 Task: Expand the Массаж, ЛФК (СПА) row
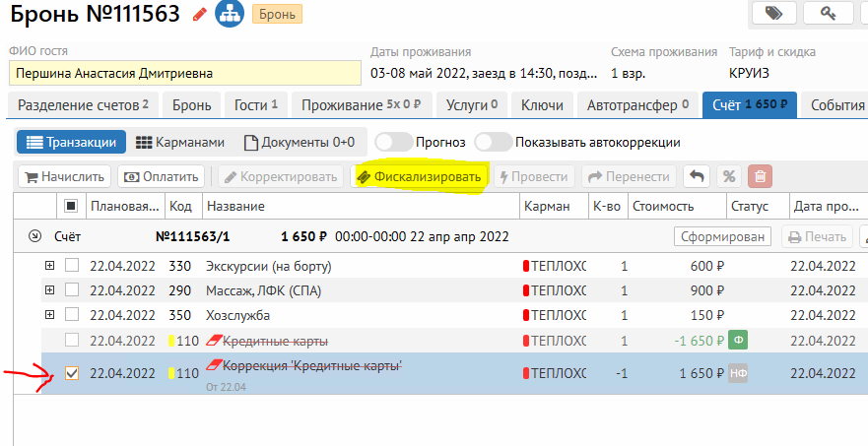click(x=49, y=290)
